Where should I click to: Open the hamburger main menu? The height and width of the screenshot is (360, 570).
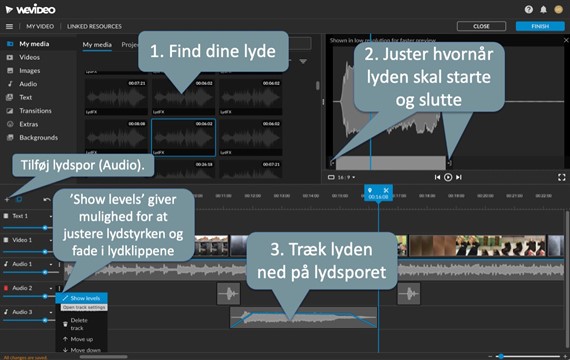(9, 26)
